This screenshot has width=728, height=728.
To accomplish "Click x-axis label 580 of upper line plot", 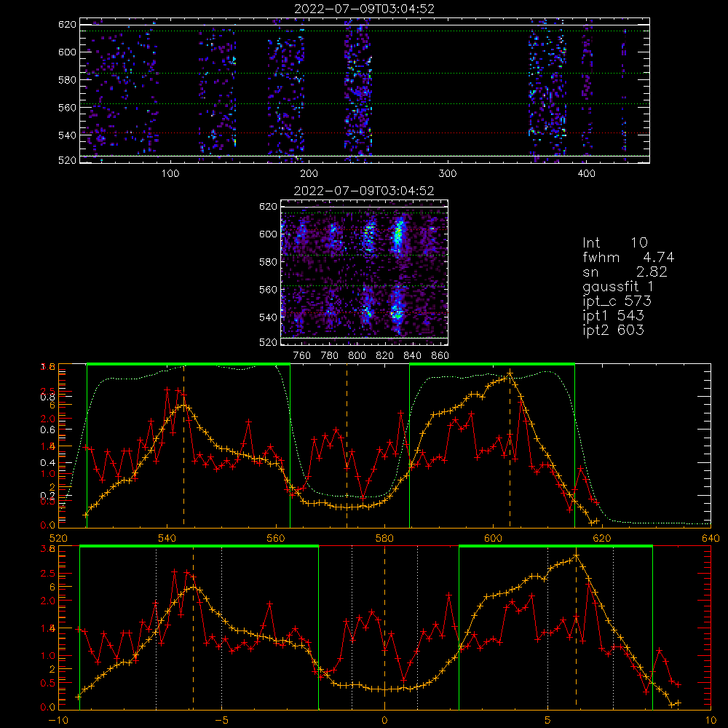I will pos(385,539).
